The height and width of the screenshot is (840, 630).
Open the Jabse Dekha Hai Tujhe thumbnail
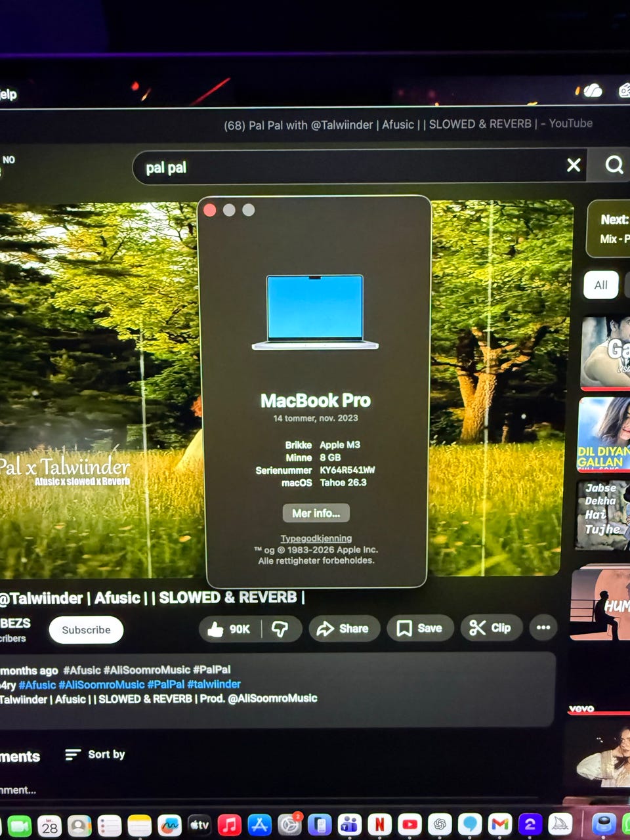603,515
